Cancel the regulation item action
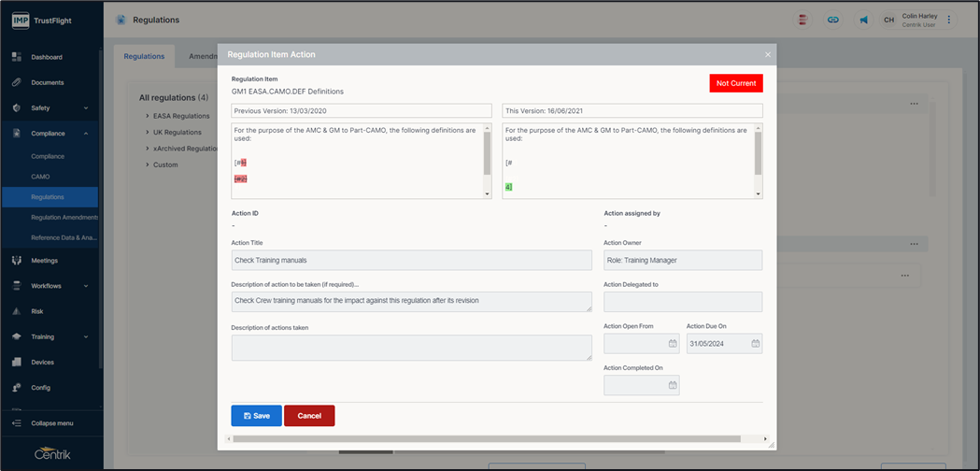 (309, 416)
